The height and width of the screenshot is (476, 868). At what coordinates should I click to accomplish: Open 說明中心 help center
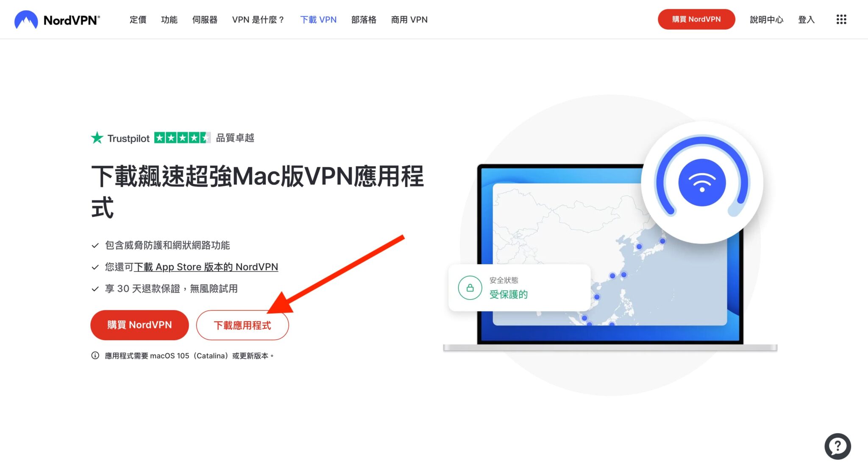coord(766,20)
